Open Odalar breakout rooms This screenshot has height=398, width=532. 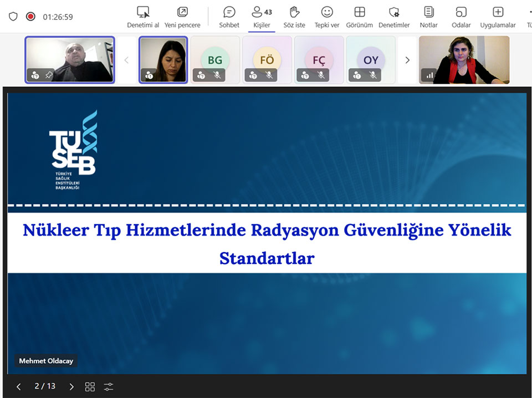pyautogui.click(x=461, y=13)
